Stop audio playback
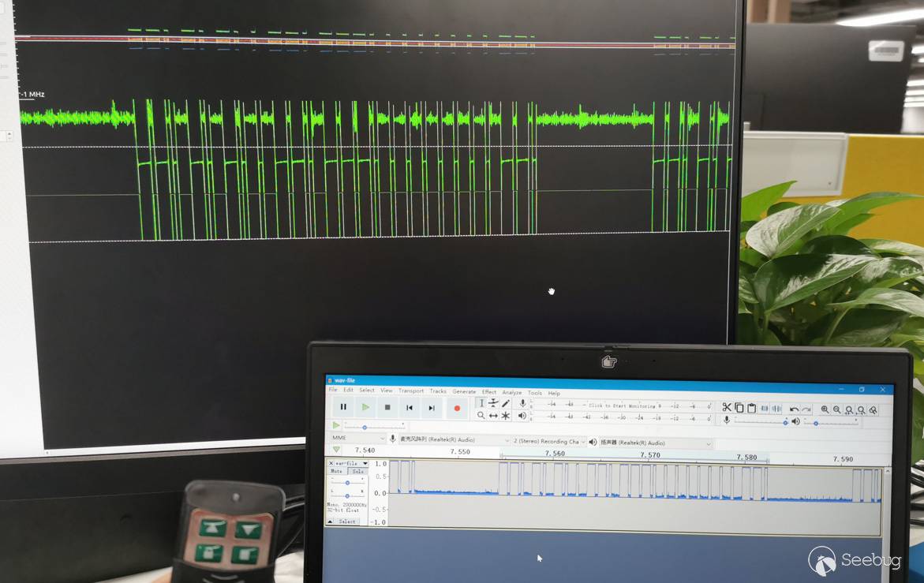924x583 pixels. [x=387, y=407]
